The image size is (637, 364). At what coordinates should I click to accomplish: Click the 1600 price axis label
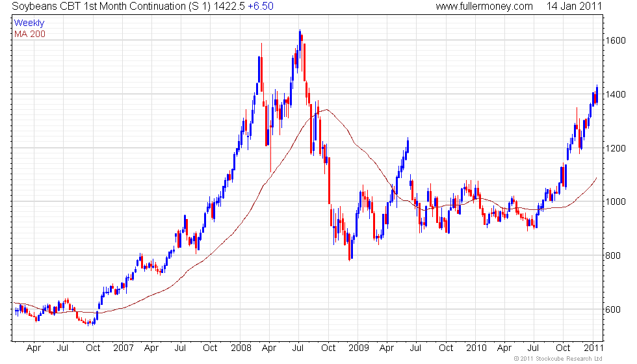[615, 40]
